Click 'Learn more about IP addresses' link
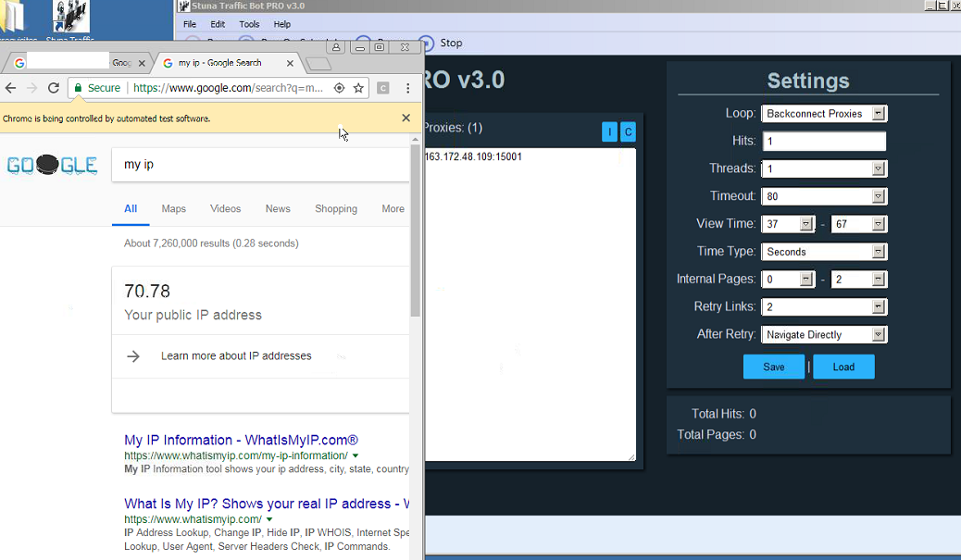The width and height of the screenshot is (961, 560). (236, 356)
